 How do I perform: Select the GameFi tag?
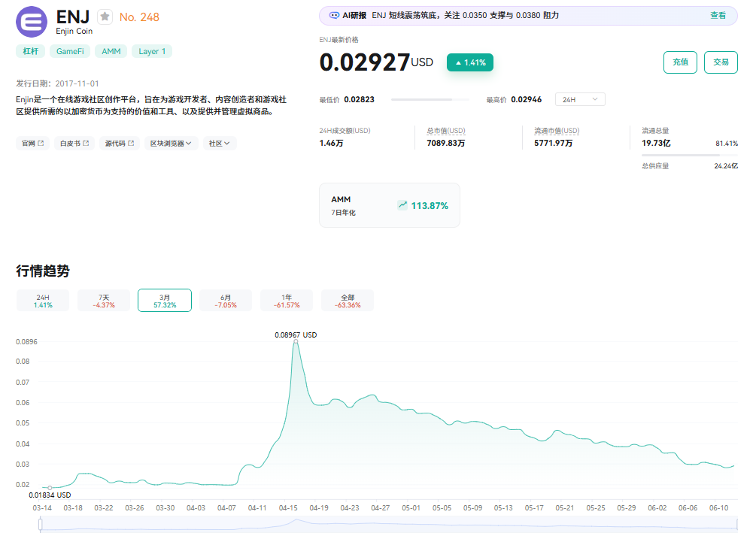click(70, 51)
